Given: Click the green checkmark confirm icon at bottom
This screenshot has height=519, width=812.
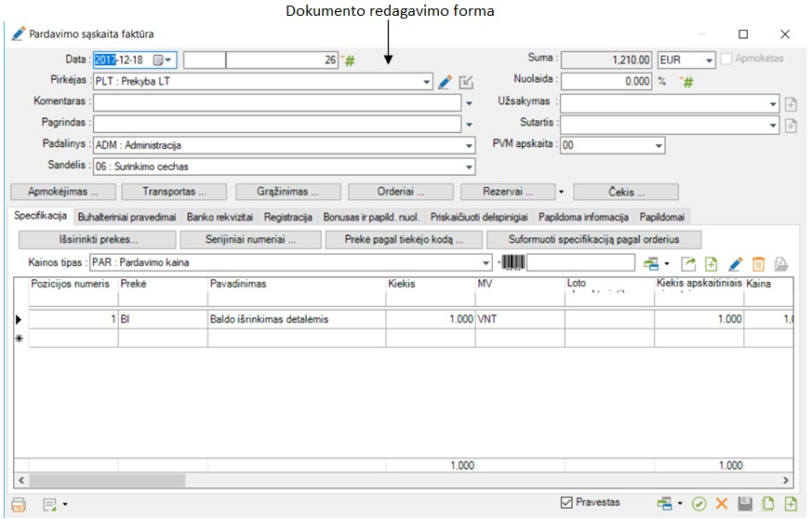Looking at the screenshot, I should point(699,504).
